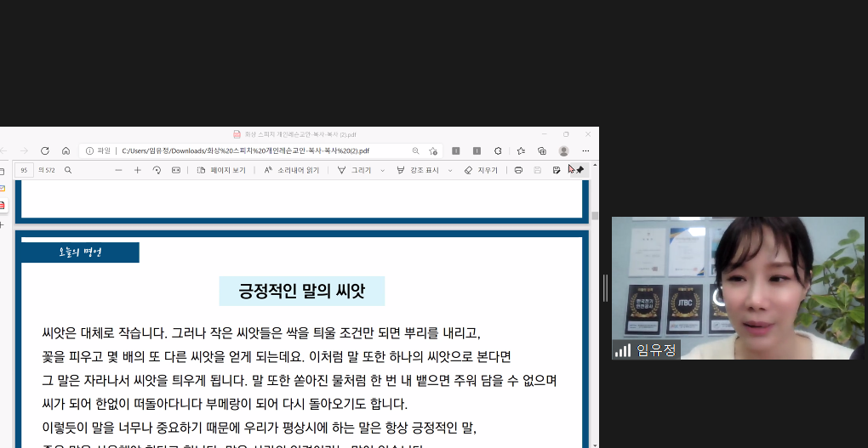Click the line starting 이렇듯이 말을 너무나

pos(259,428)
